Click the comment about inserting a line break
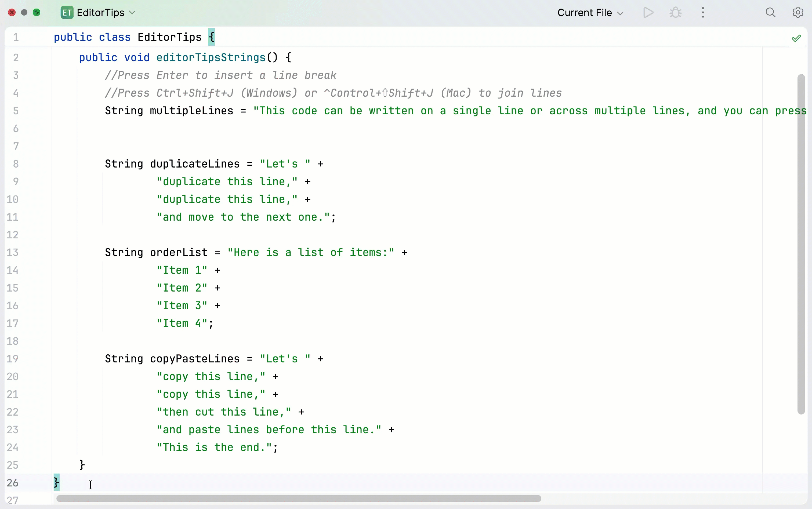The height and width of the screenshot is (509, 812). click(x=220, y=75)
